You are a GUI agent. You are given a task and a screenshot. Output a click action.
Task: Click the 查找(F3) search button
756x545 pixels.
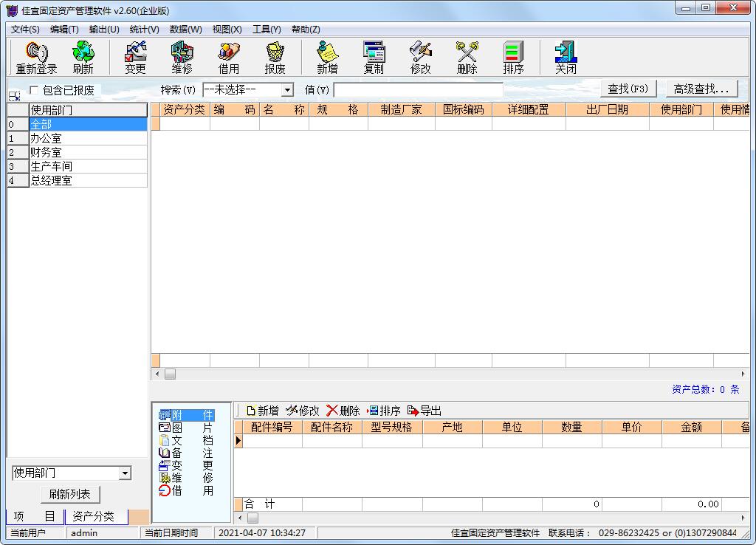[628, 89]
